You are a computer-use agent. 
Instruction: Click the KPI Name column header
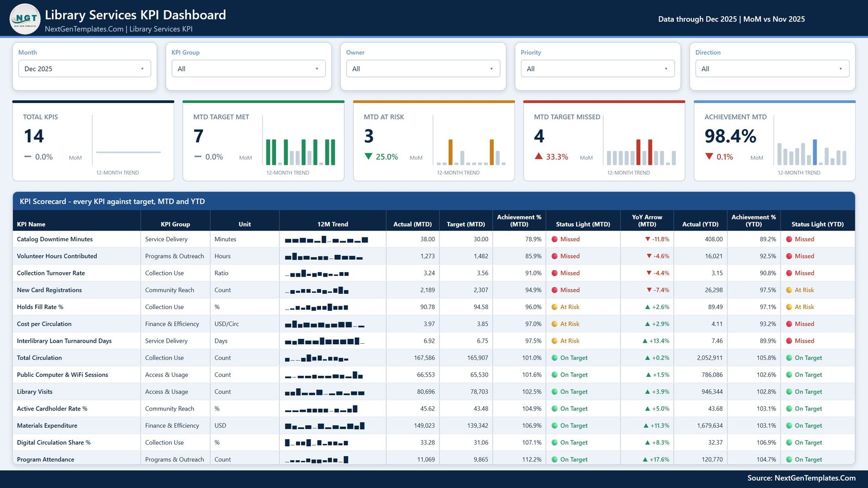point(31,224)
